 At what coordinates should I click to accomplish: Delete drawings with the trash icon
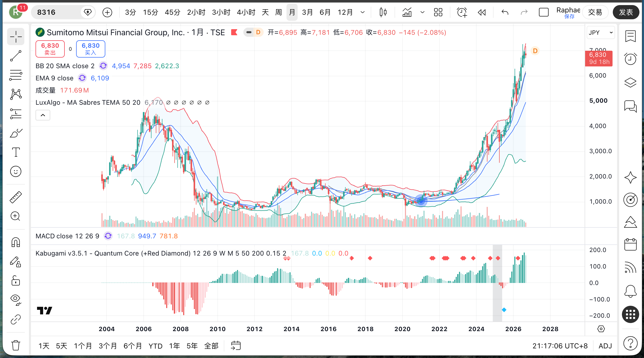click(x=16, y=345)
